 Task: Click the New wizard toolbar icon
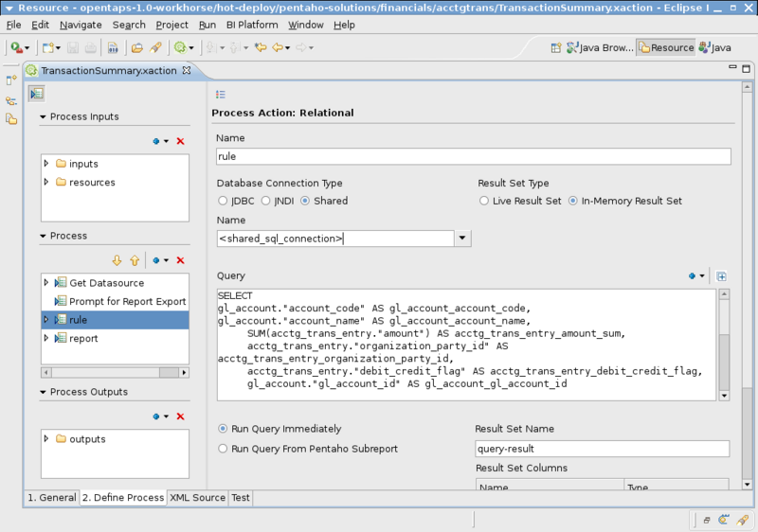click(48, 47)
